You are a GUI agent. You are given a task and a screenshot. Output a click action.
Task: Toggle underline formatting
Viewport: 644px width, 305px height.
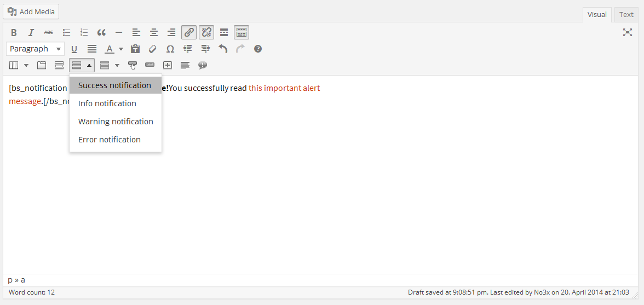pos(74,49)
